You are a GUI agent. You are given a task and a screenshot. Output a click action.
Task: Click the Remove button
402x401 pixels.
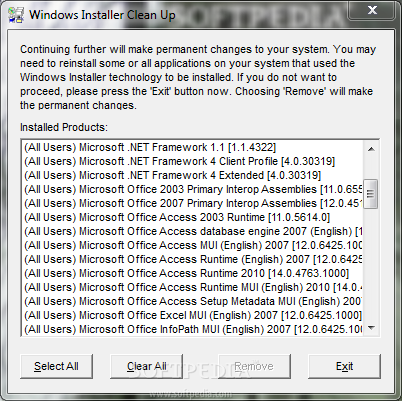pos(254,366)
